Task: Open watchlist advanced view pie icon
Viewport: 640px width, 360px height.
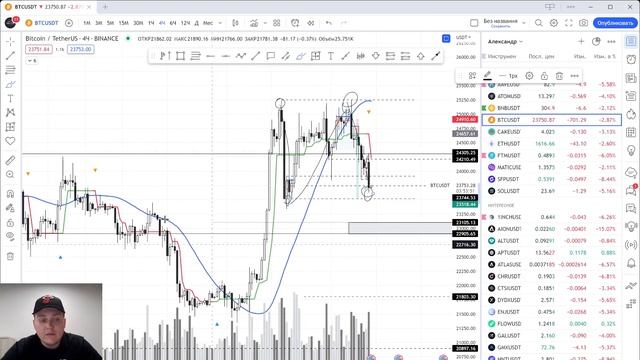Action: click(596, 41)
